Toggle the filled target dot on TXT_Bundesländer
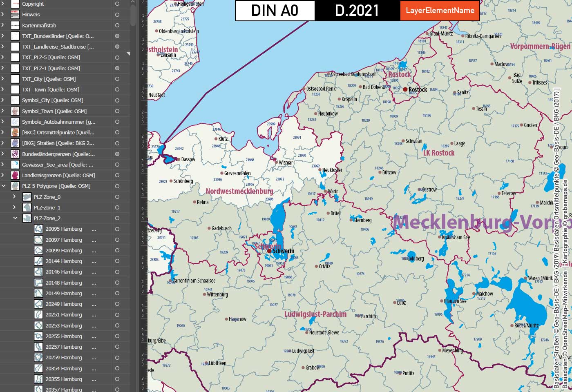Viewport: 572px width, 392px height. 117,36
